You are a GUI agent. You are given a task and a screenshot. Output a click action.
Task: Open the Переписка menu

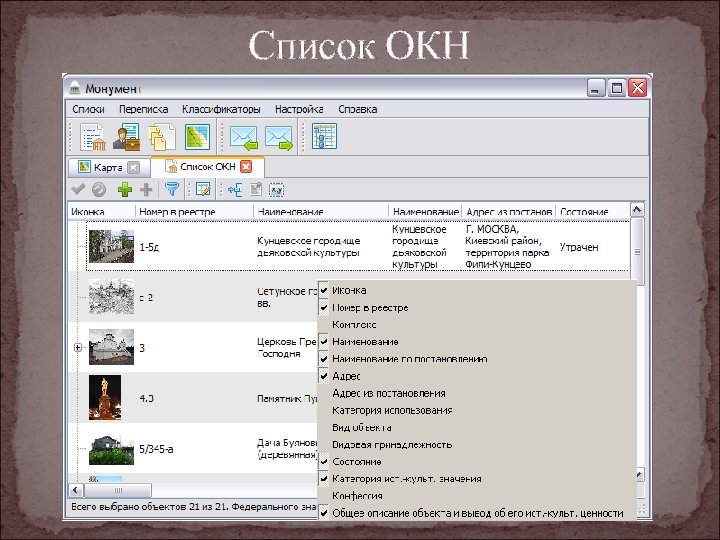pyautogui.click(x=143, y=109)
